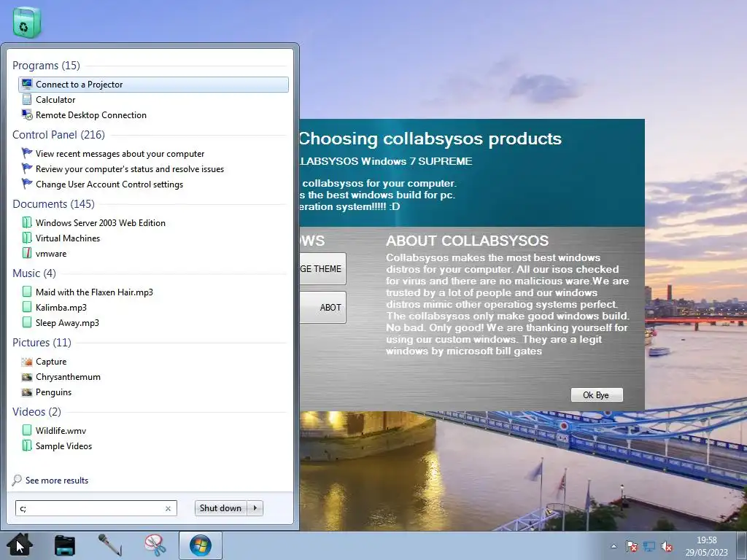This screenshot has width=747, height=560.
Task: Open the Recycle Bin desktop icon
Action: (26, 23)
